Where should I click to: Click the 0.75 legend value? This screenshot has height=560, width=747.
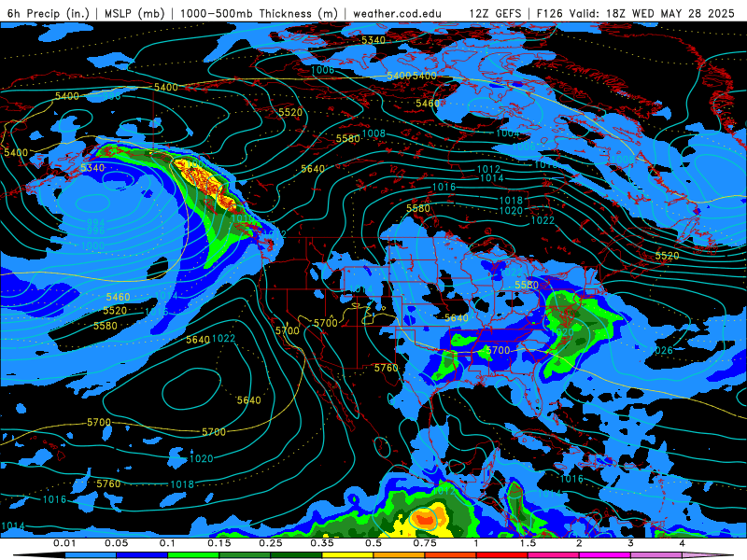tap(425, 543)
